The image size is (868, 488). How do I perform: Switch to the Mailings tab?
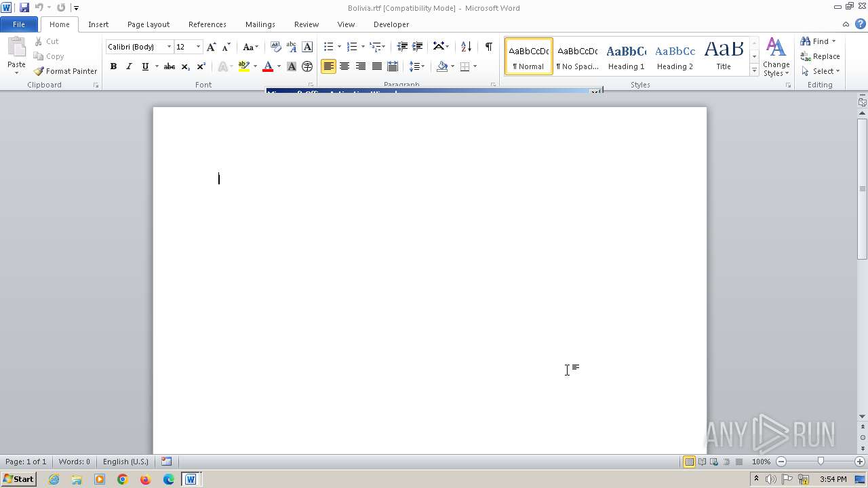point(260,24)
